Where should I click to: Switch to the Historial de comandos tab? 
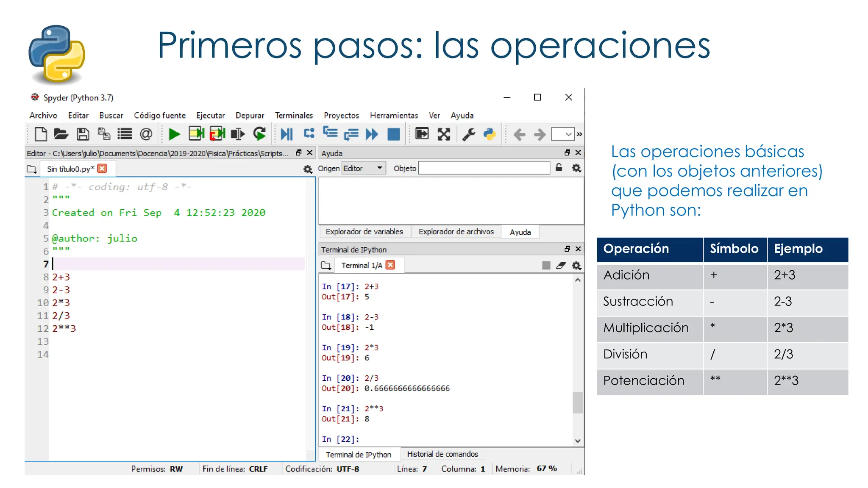tap(442, 454)
